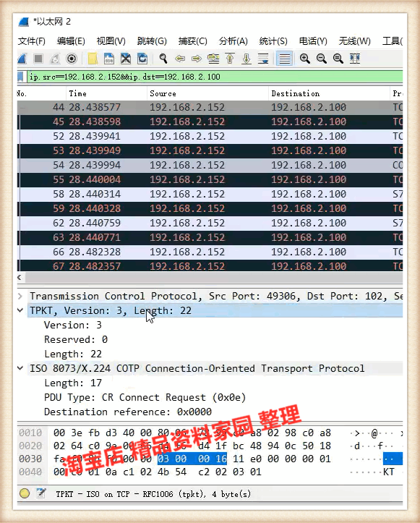Select packet 54 at time 28.439994
The width and height of the screenshot is (420, 523).
210,165
